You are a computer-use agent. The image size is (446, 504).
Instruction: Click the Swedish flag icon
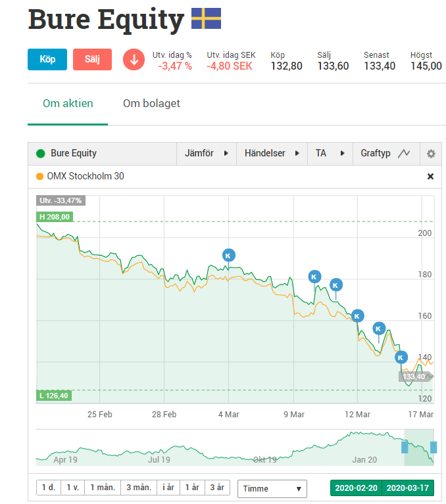[207, 18]
